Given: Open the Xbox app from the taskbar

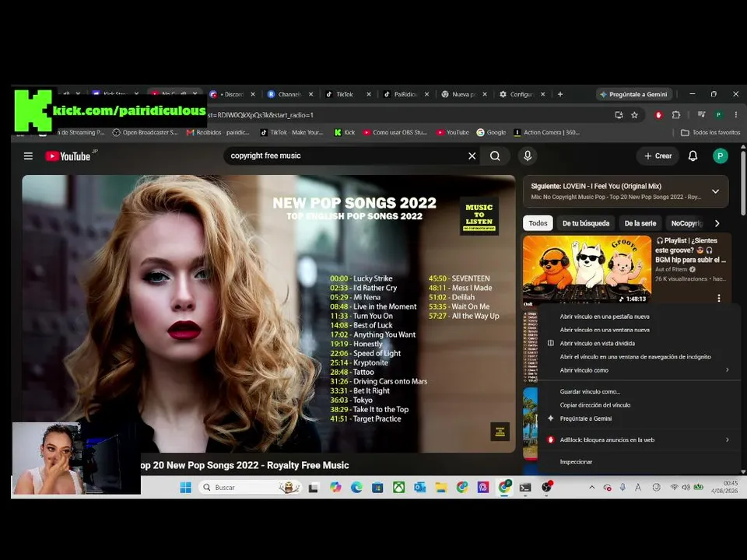Looking at the screenshot, I should click(x=398, y=487).
